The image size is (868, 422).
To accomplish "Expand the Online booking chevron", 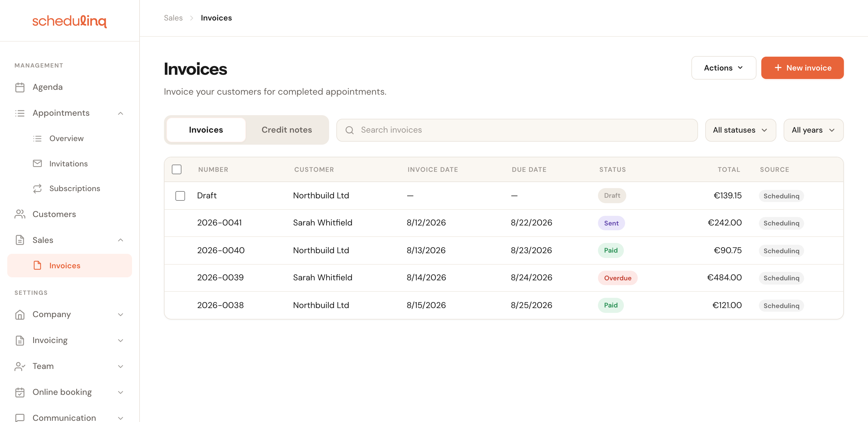I will (121, 392).
